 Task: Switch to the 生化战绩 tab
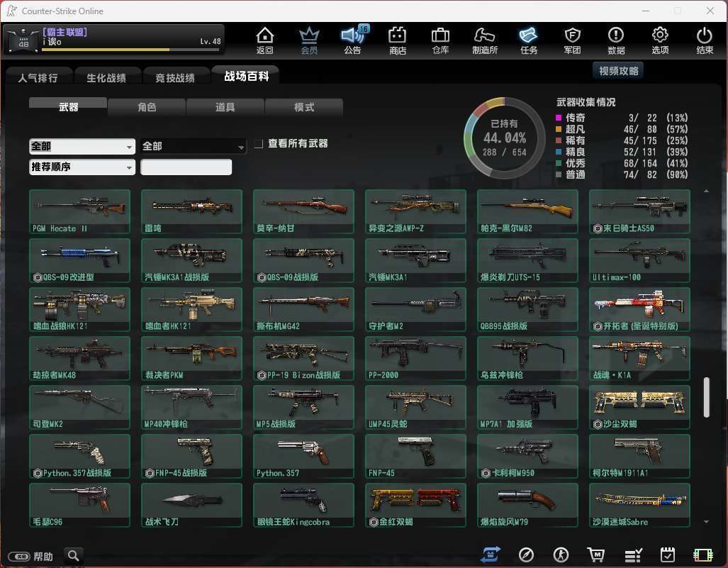pyautogui.click(x=107, y=78)
